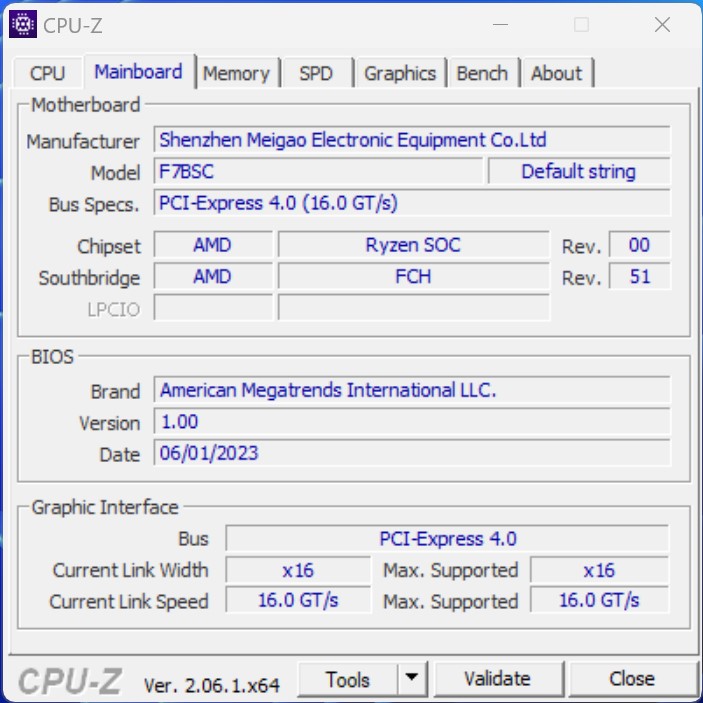Click the Ver. 2.06.1.x64 version text
This screenshot has width=703, height=703.
tap(212, 685)
